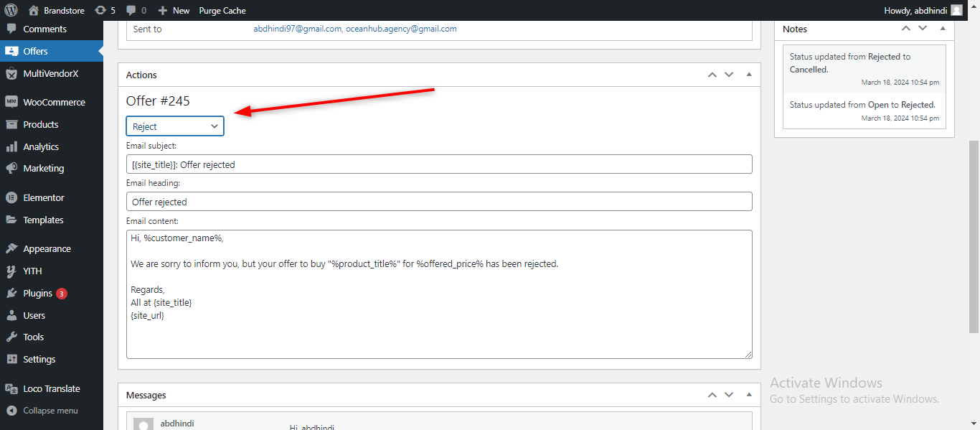Click the Users sidebar icon
980x430 pixels.
(11, 315)
